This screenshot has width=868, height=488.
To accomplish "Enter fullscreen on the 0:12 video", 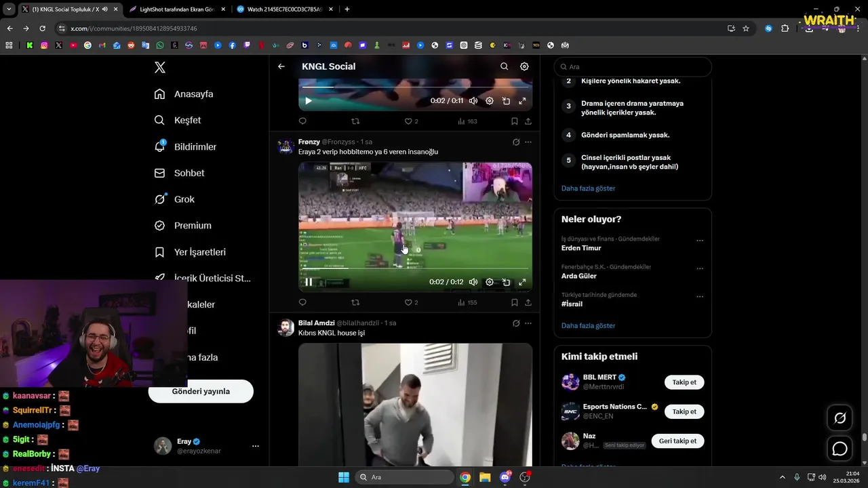I will tap(522, 282).
